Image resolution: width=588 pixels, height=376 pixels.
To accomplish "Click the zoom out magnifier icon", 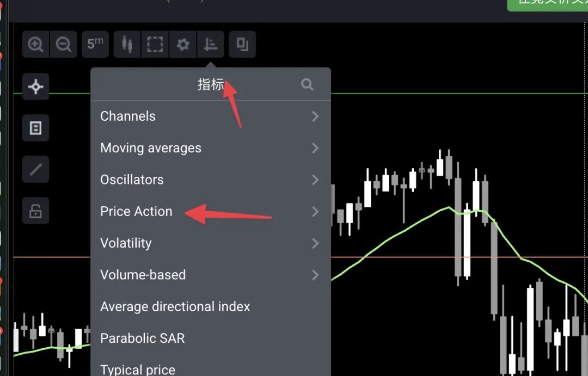I will click(64, 44).
